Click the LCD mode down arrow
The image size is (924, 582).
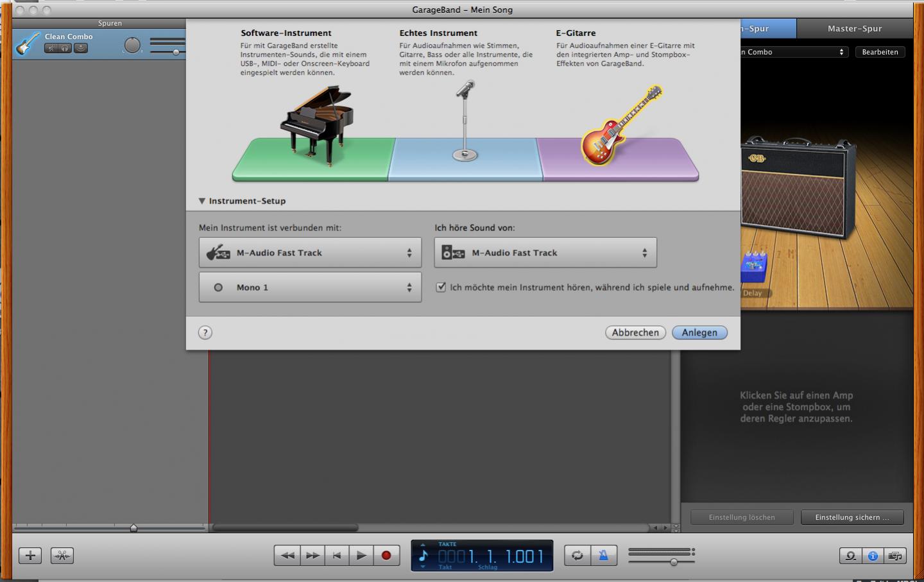(x=423, y=567)
